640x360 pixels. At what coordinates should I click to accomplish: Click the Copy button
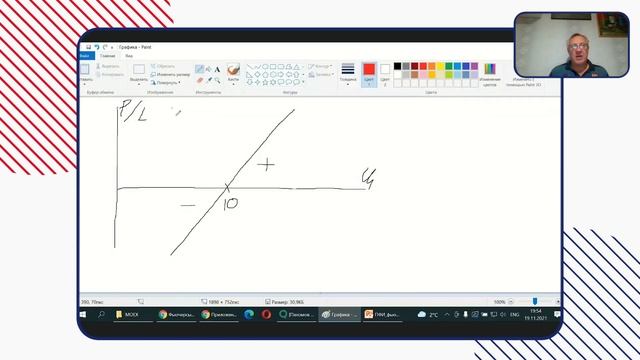tap(109, 74)
